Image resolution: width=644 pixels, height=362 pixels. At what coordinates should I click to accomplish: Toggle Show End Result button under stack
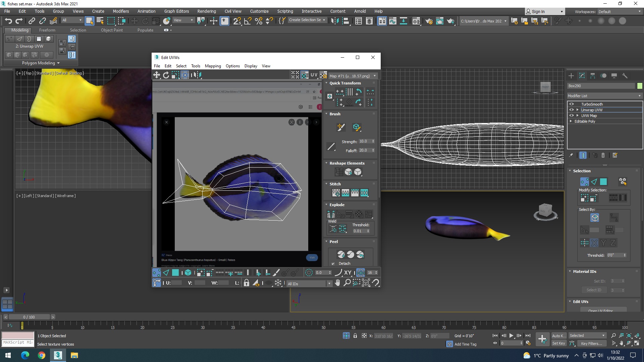pyautogui.click(x=583, y=155)
